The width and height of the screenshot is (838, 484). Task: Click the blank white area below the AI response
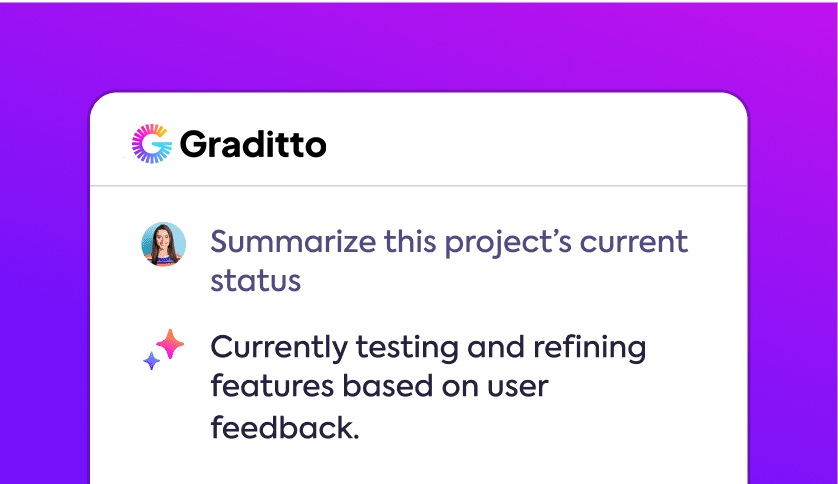point(418,465)
